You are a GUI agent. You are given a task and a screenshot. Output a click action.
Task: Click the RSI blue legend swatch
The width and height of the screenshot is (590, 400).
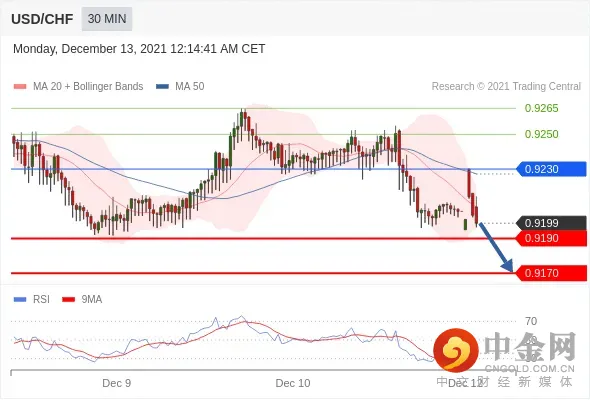tap(20, 300)
